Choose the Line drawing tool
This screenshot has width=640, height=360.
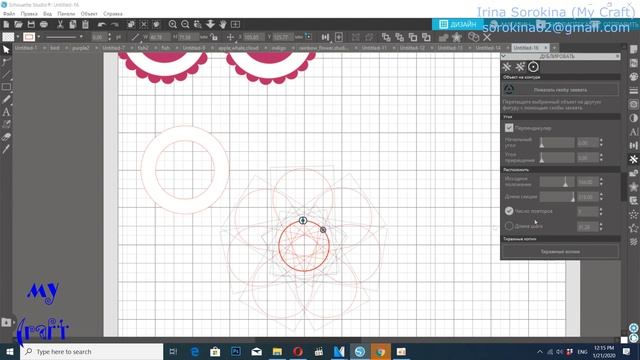point(6,75)
